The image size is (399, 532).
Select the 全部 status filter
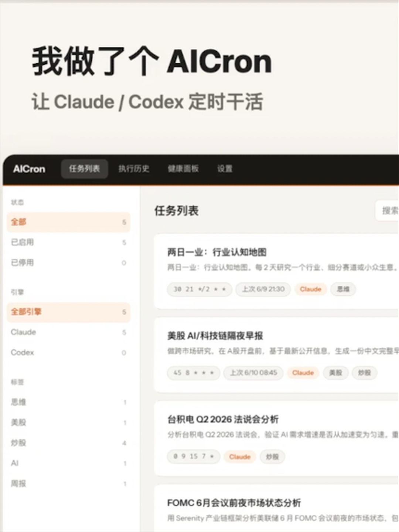69,222
